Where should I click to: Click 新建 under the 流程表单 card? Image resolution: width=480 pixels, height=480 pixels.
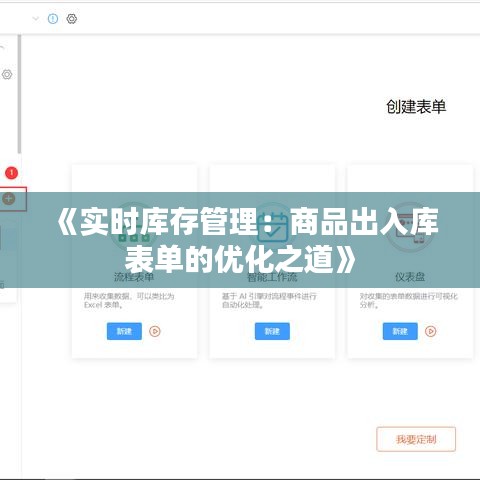124,331
